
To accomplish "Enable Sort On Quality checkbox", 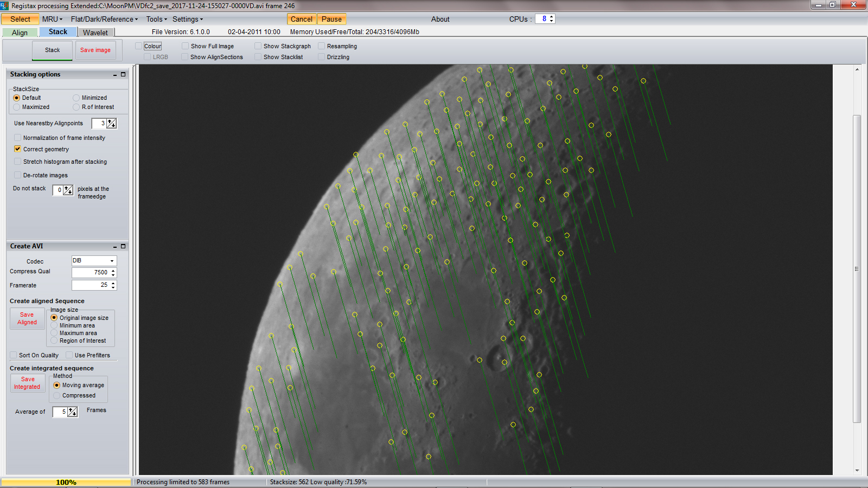I will click(13, 355).
